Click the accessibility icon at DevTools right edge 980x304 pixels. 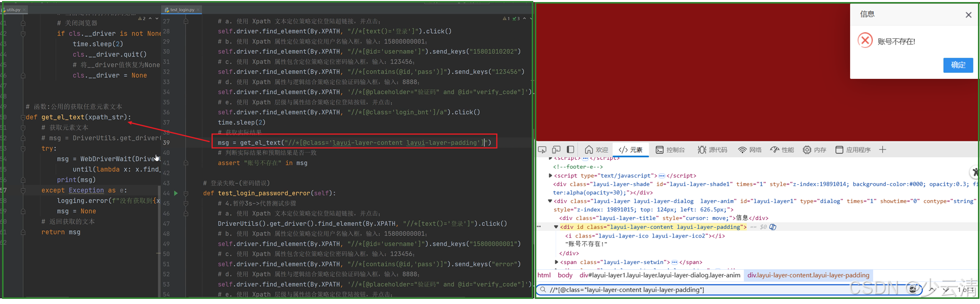click(975, 172)
